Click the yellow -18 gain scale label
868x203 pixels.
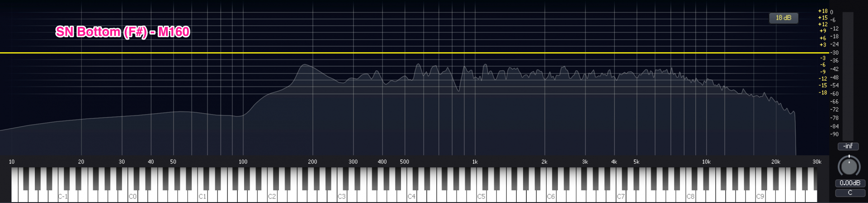[823, 92]
